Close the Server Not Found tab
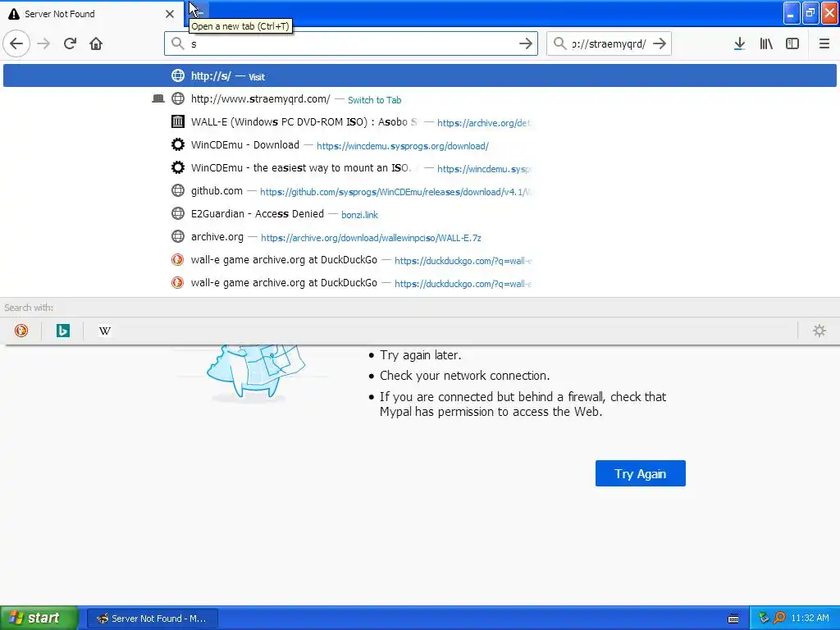Screen dimensions: 840x630 (170, 14)
